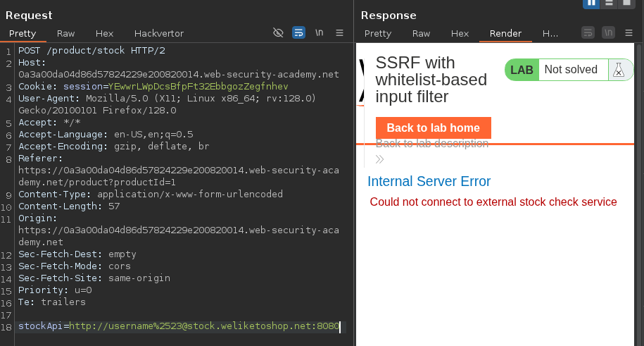Select combined tabbed layout icon
The width and height of the screenshot is (644, 346).
coord(626,3)
